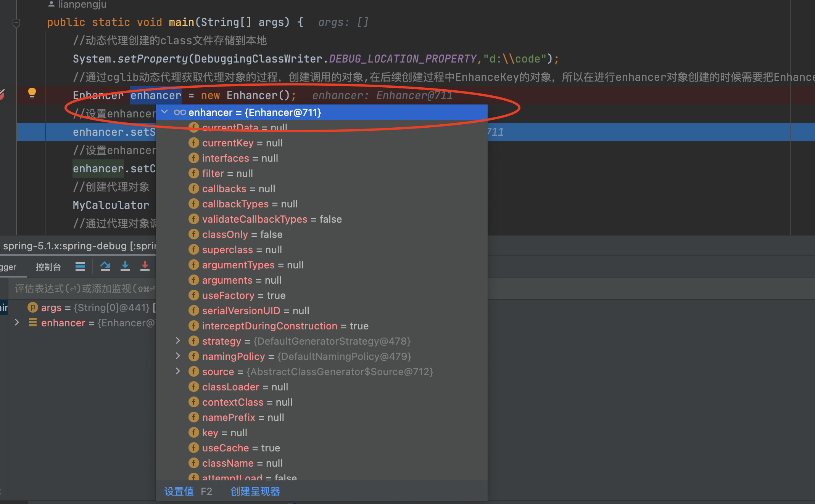Select the serialVersionUID = null row
This screenshot has height=504, width=815.
[322, 311]
